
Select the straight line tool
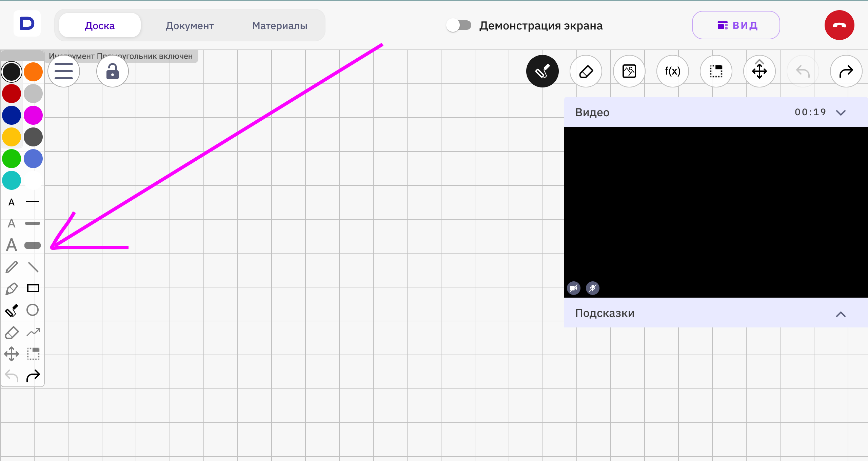coord(33,267)
